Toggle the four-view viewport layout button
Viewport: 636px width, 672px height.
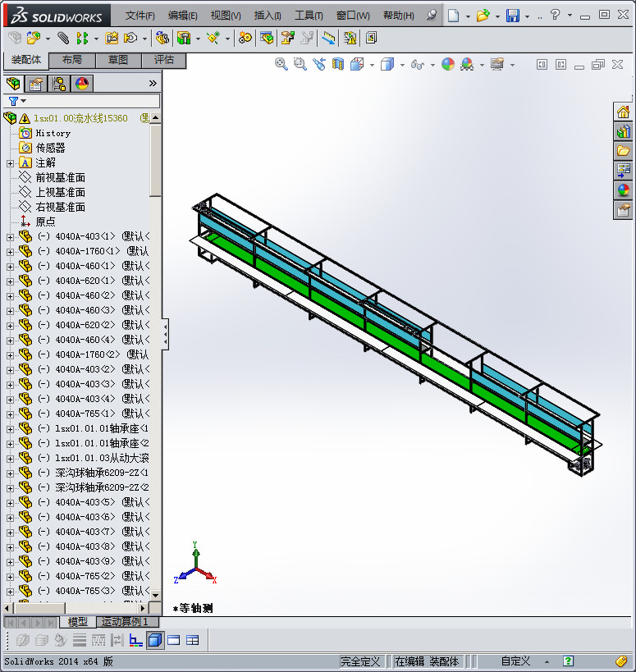click(x=193, y=640)
